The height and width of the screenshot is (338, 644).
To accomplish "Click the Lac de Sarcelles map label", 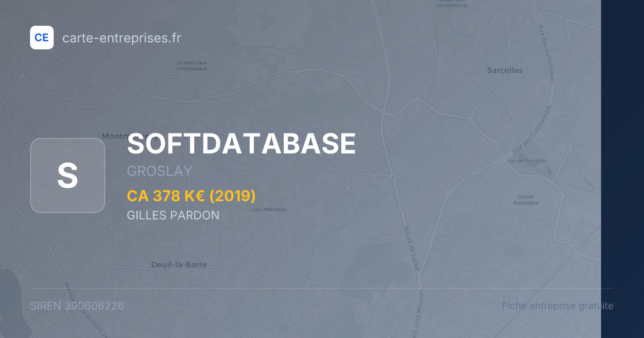I will (527, 160).
